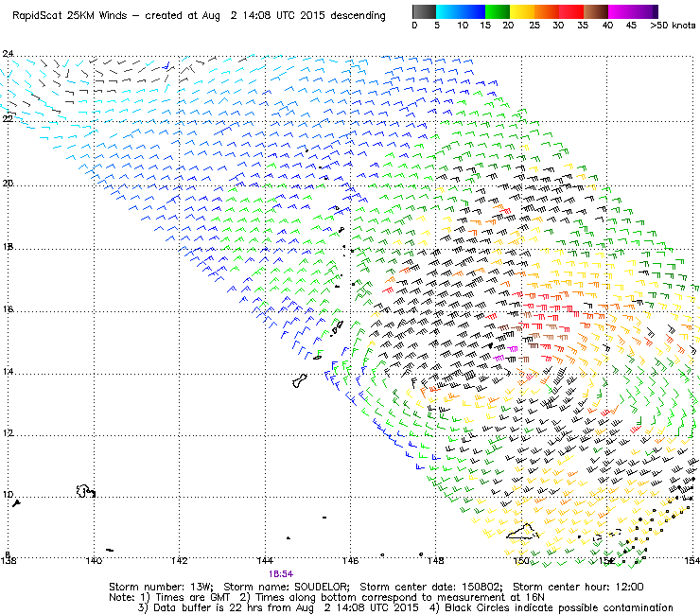Click the brown 35-40 knots legend swatch

pos(596,11)
